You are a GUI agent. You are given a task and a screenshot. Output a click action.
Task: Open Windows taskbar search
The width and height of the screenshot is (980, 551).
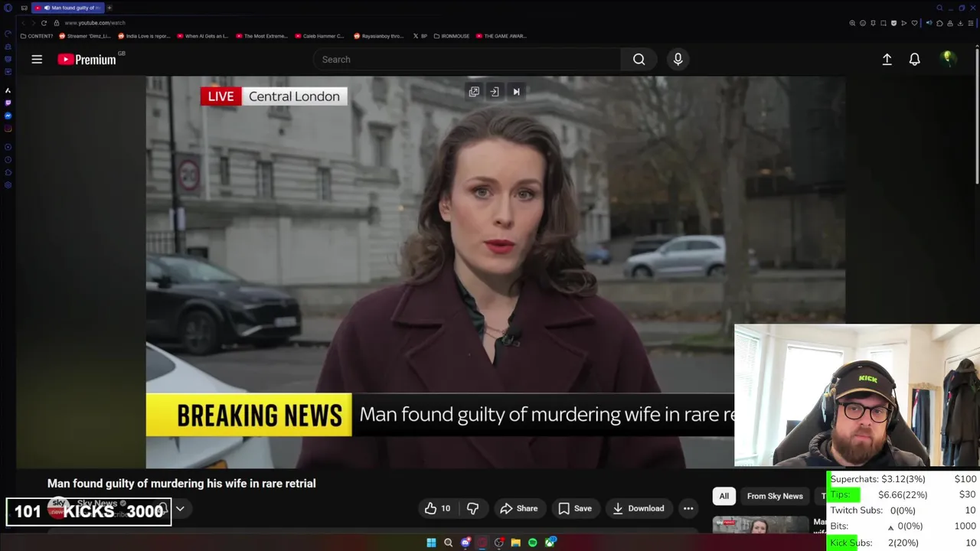[x=449, y=543]
